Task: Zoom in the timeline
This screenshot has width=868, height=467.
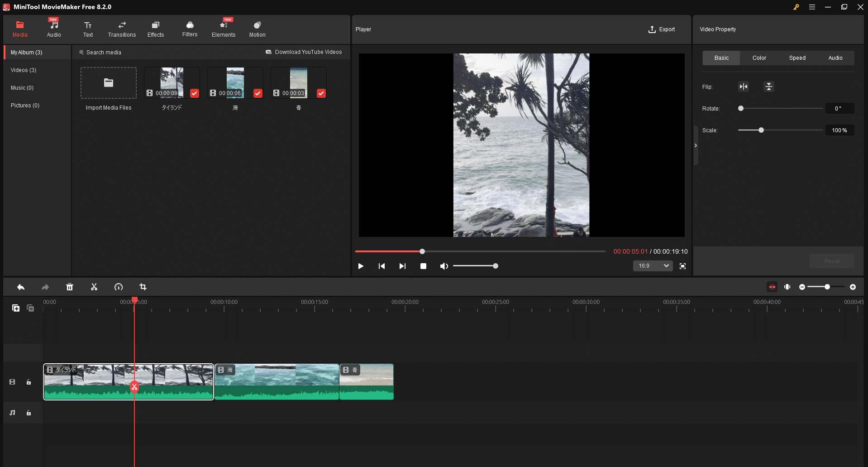Action: point(853,287)
